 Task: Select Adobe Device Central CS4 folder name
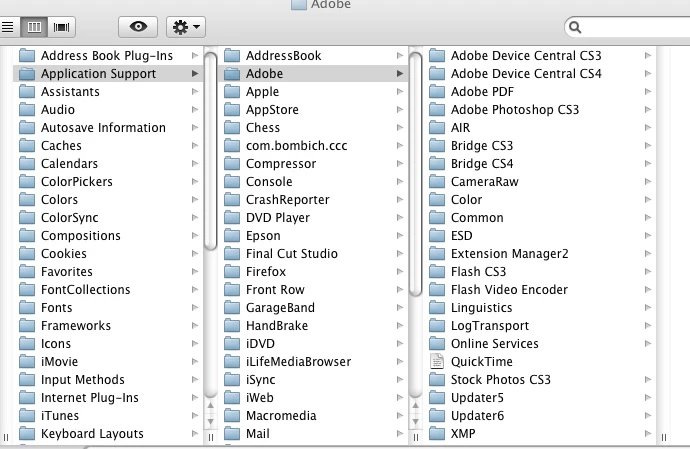[x=526, y=74]
